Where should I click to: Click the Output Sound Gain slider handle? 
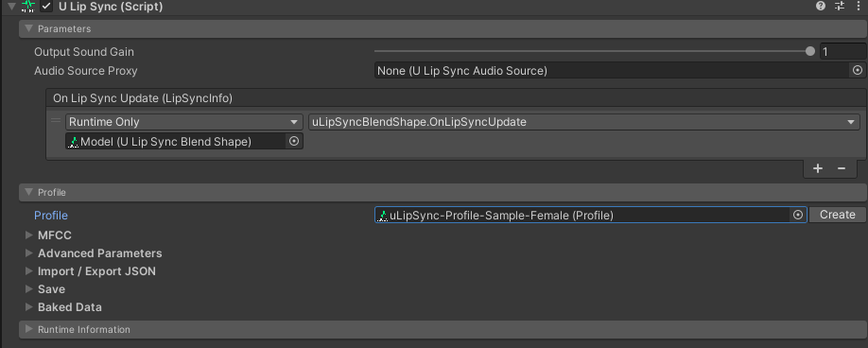point(810,51)
